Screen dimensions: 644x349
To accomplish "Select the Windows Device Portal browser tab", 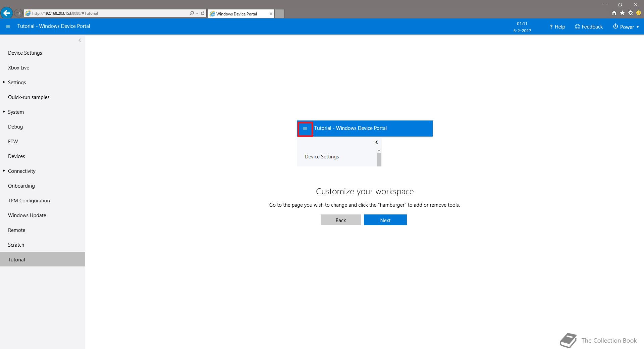I will pyautogui.click(x=241, y=14).
